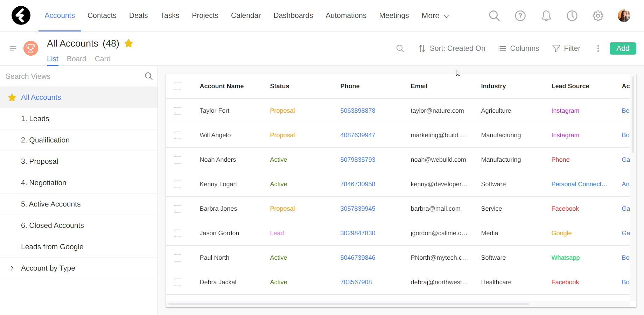Viewport: 644px width, 315px height.
Task: Open Dashboards tab
Action: click(293, 15)
